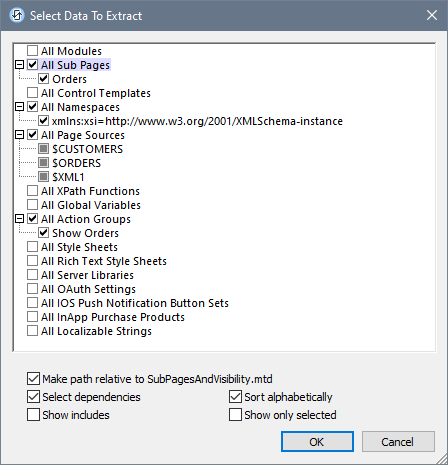Check the All Modules checkbox
This screenshot has width=448, height=465.
pos(32,51)
